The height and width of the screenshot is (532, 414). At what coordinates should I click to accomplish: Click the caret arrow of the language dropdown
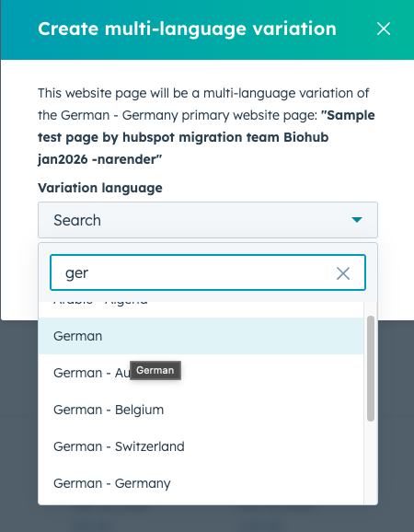click(x=357, y=220)
